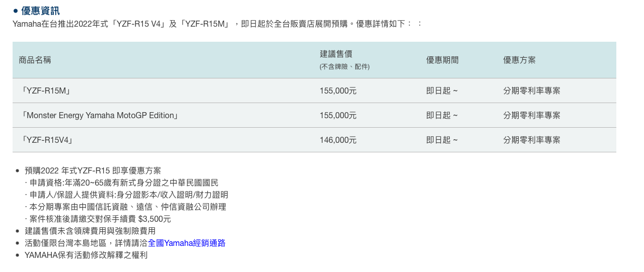This screenshot has height=272, width=644.
Task: Click the 優惠資訊 section heading
Action: click(x=40, y=11)
